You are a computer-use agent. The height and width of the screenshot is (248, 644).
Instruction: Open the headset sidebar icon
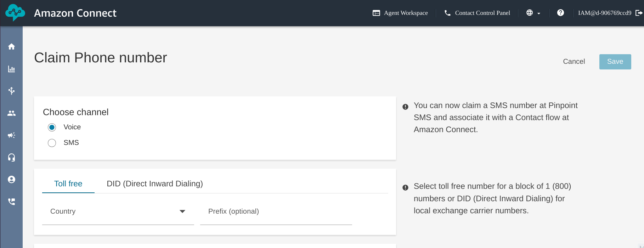(x=12, y=157)
